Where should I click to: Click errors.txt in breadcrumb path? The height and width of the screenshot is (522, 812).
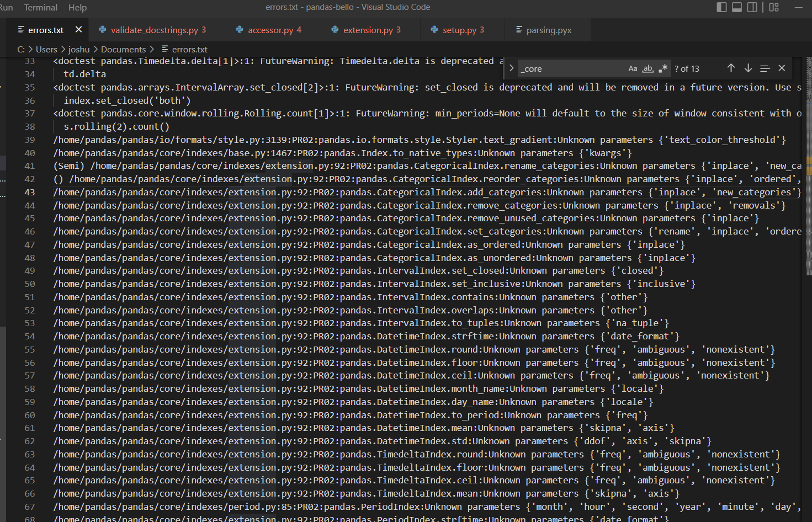pos(190,49)
